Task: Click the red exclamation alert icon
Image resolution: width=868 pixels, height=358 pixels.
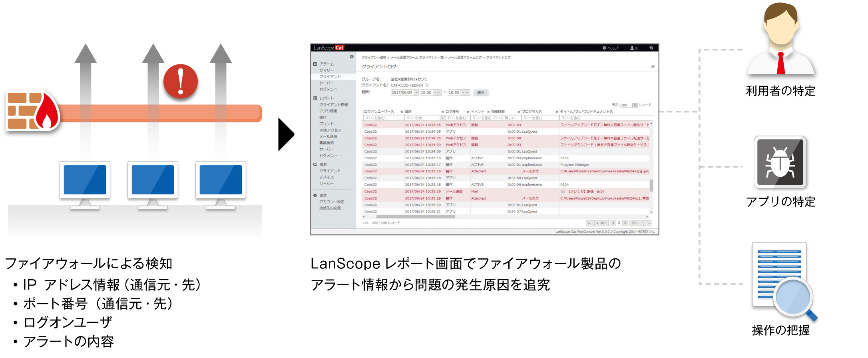Action: coord(181,82)
